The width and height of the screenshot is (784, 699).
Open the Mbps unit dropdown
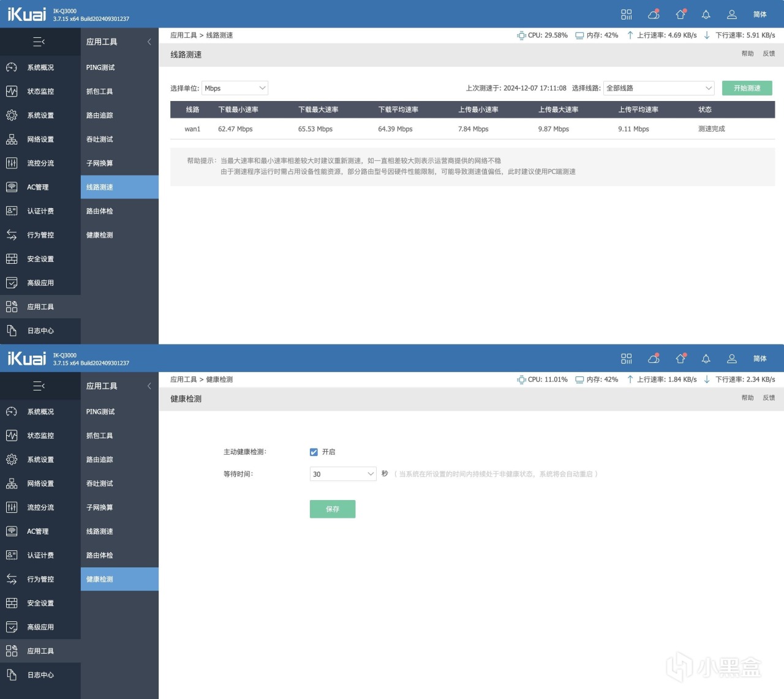[235, 88]
